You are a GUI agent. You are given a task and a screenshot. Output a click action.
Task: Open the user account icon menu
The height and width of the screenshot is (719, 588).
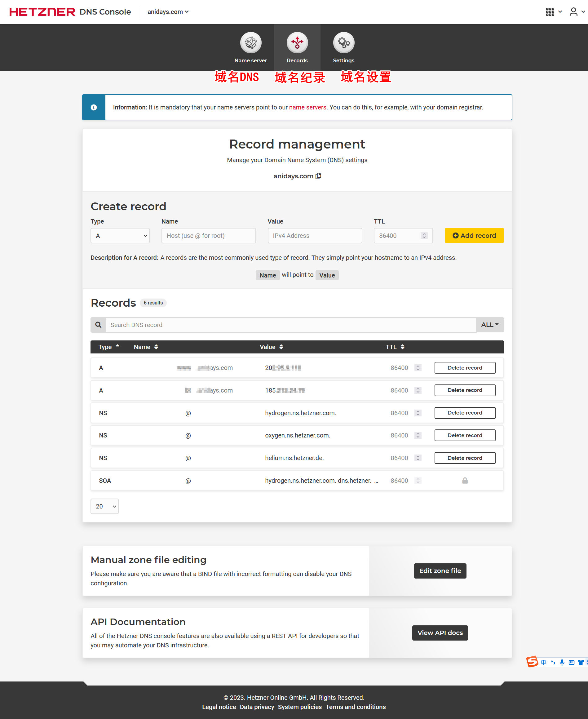tap(573, 12)
